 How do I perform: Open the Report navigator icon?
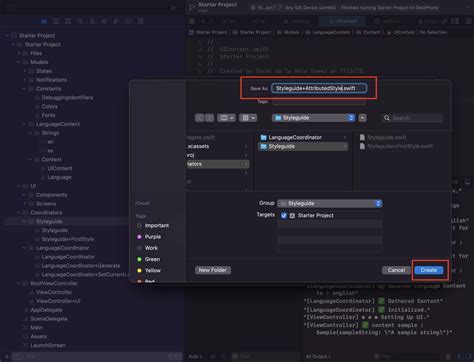[x=141, y=21]
